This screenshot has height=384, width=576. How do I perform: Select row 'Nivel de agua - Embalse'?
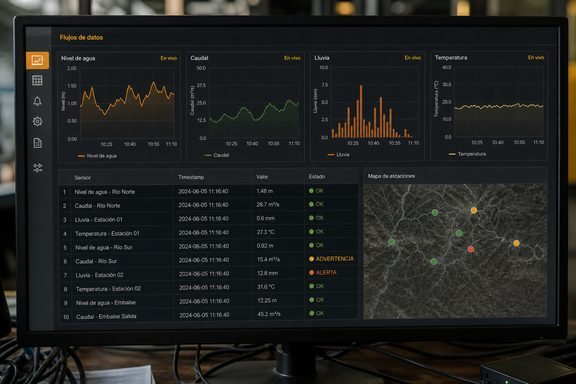click(x=208, y=302)
